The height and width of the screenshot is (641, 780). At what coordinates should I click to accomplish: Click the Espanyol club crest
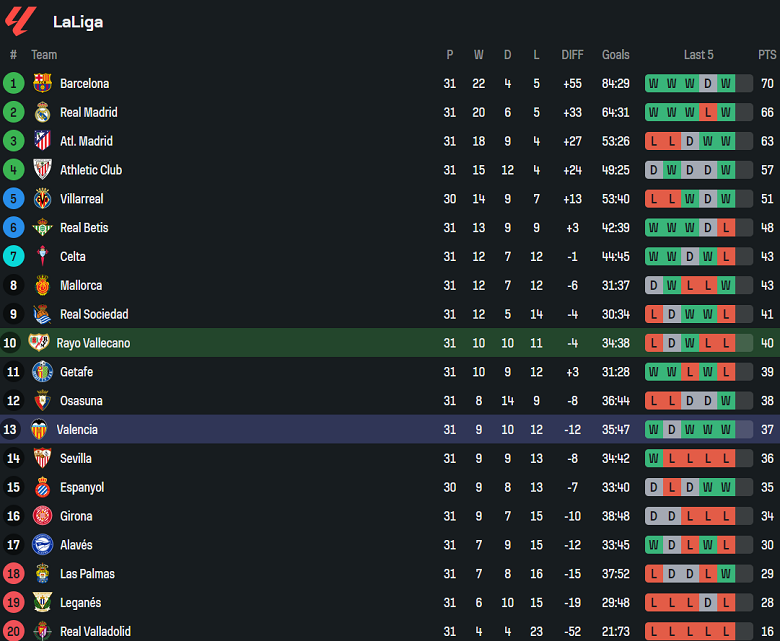tap(42, 488)
